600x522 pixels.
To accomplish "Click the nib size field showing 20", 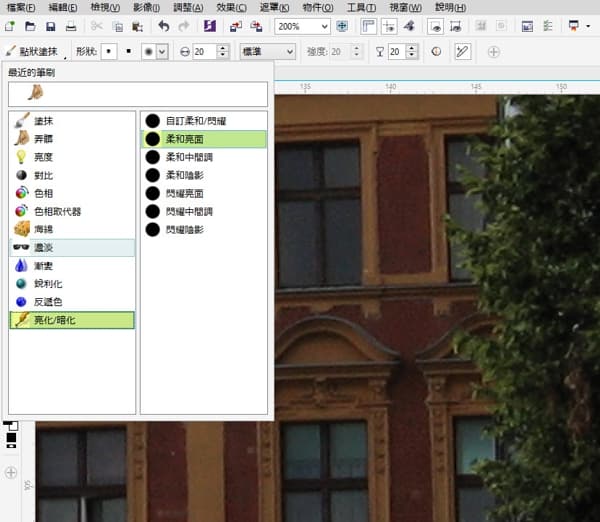I will coord(202,51).
